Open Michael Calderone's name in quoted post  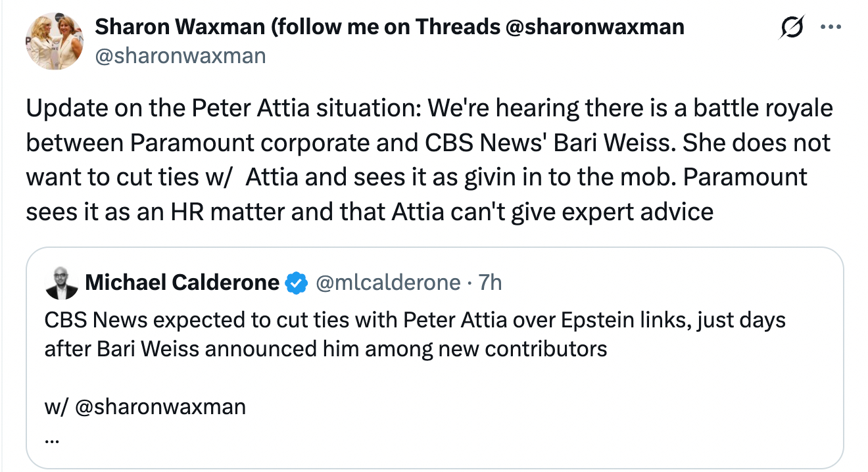click(182, 283)
